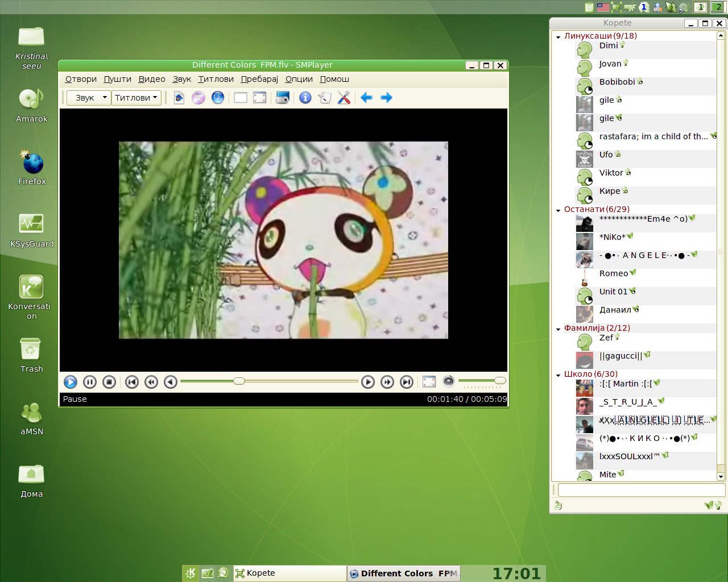Open the Звук dropdown
This screenshot has height=582, width=728.
[88, 98]
